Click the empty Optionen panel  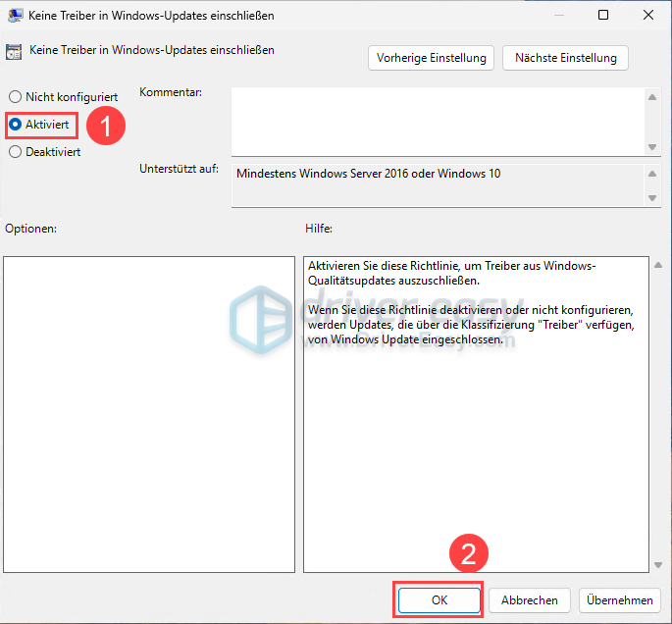coord(149,414)
